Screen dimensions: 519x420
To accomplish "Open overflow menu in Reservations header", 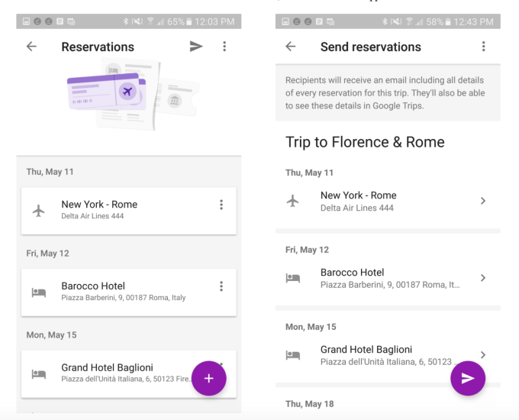I will pyautogui.click(x=224, y=47).
